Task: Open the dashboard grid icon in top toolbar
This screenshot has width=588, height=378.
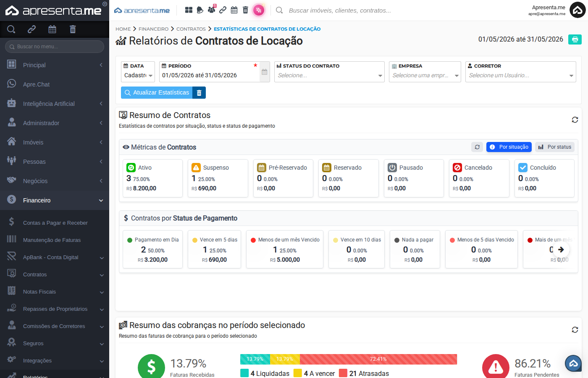Action: pyautogui.click(x=189, y=10)
